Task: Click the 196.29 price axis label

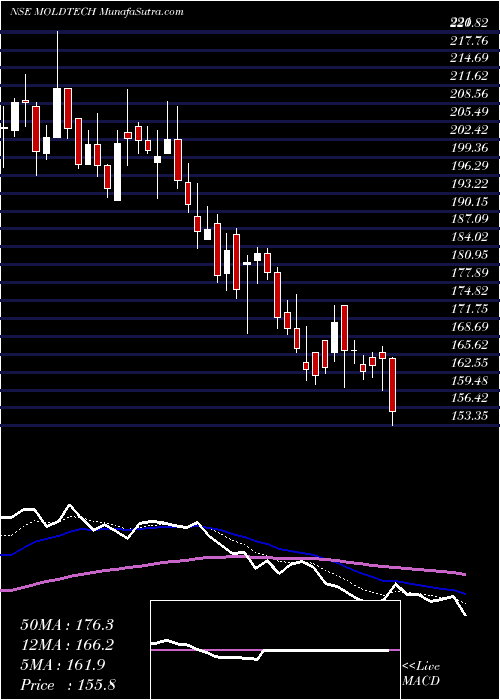Action: 469,166
